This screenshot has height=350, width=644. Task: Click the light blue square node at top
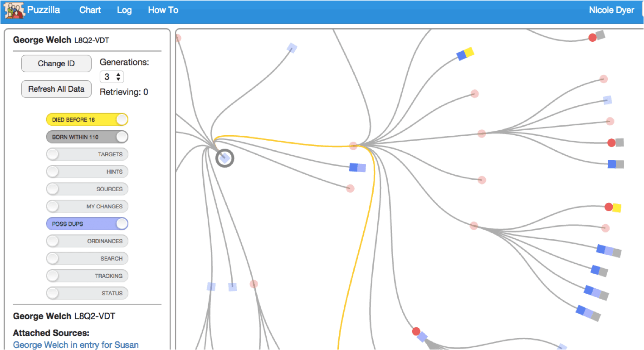(292, 48)
